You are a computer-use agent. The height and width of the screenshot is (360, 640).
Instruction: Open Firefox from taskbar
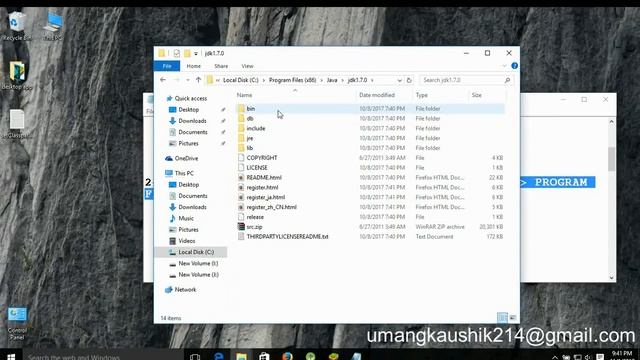click(x=288, y=356)
